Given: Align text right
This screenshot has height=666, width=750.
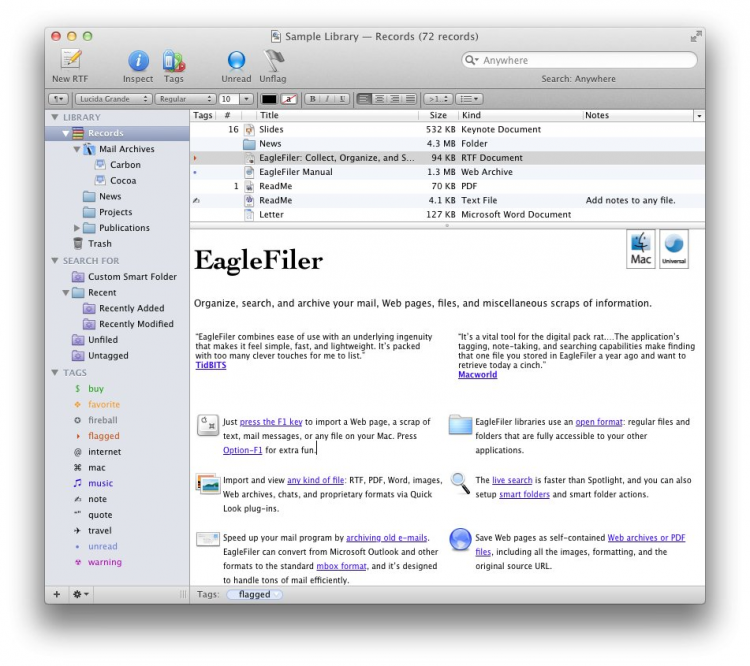Looking at the screenshot, I should [x=395, y=99].
